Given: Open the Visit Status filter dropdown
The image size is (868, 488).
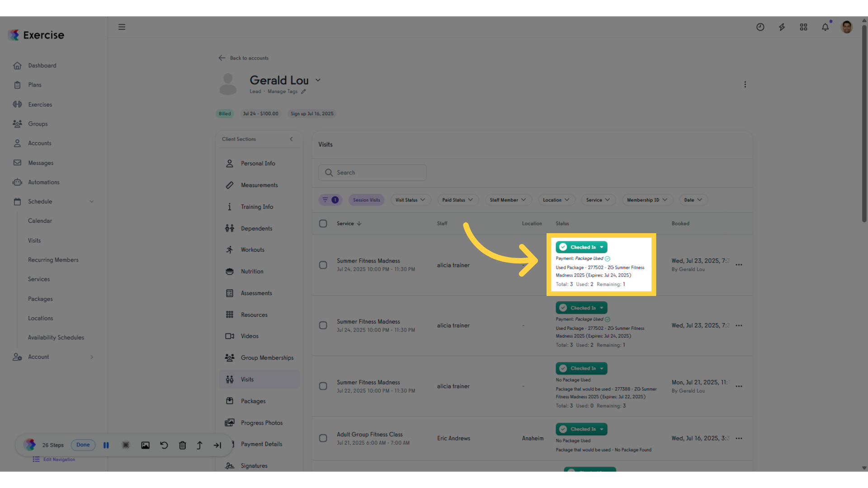Looking at the screenshot, I should pos(410,200).
